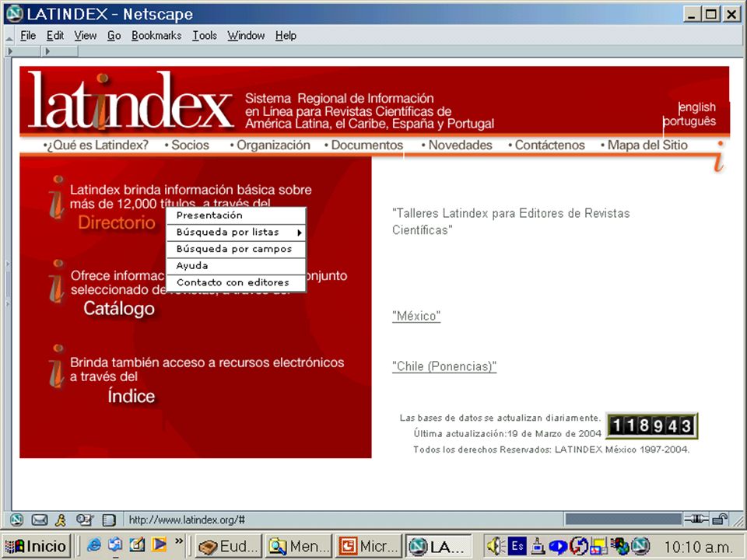
Task: Expand the quick launch overflow chevron
Action: (179, 541)
